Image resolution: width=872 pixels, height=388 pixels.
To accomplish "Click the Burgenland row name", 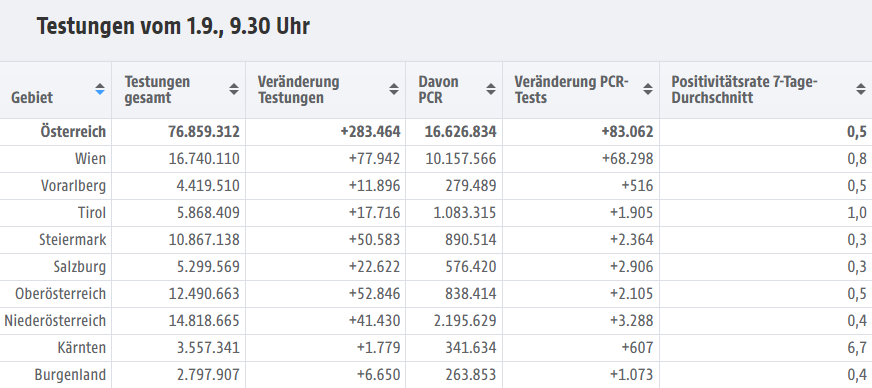I will (x=70, y=375).
